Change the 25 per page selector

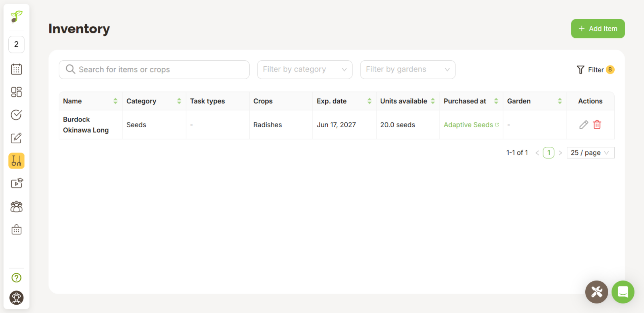[590, 152]
